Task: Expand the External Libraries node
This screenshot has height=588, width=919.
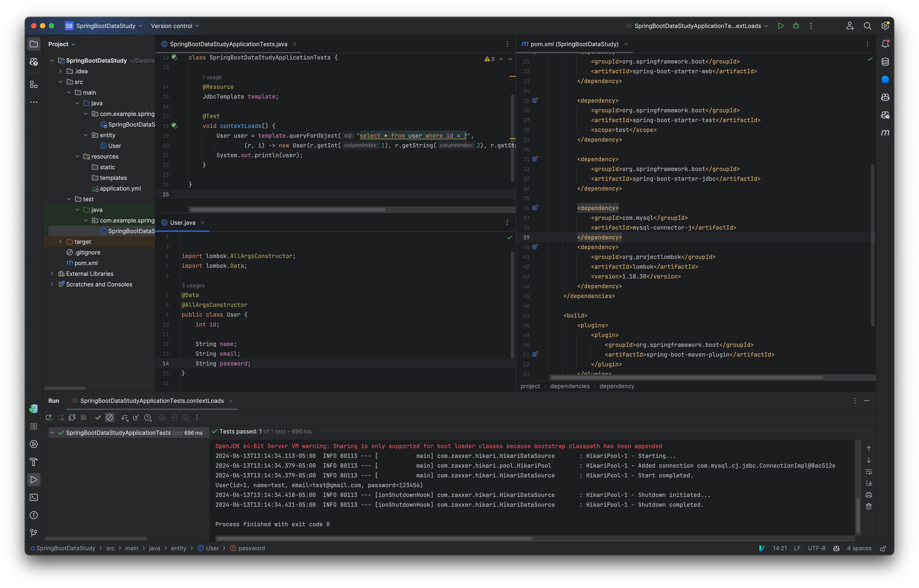Action: [52, 274]
